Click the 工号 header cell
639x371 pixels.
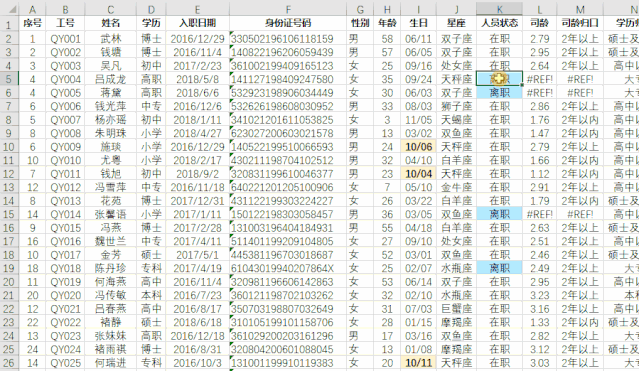point(65,23)
